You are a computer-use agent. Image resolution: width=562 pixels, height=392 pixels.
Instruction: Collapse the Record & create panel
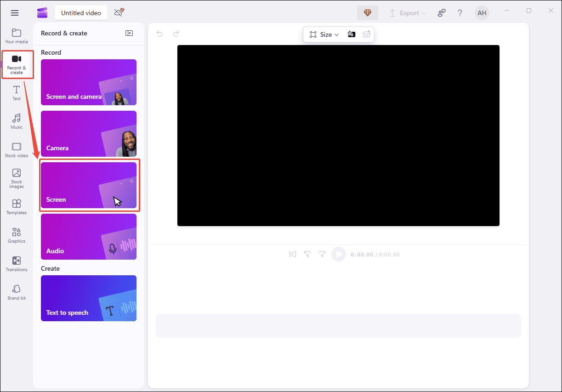(129, 33)
